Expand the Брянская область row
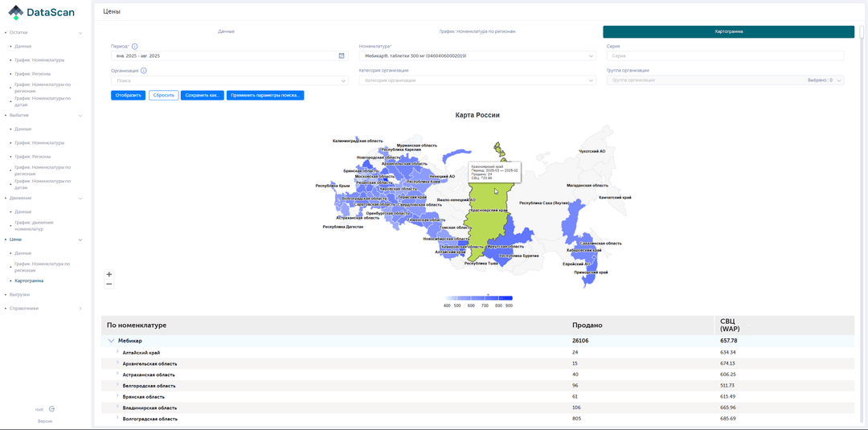 click(x=117, y=395)
